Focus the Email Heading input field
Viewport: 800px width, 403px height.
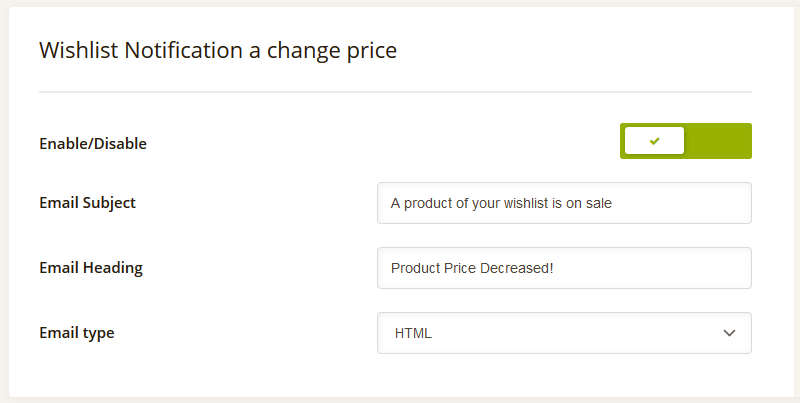coord(564,268)
